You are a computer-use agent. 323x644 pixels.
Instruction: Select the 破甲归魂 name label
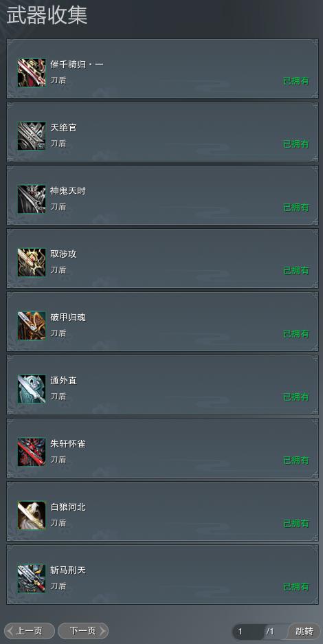[x=68, y=318]
